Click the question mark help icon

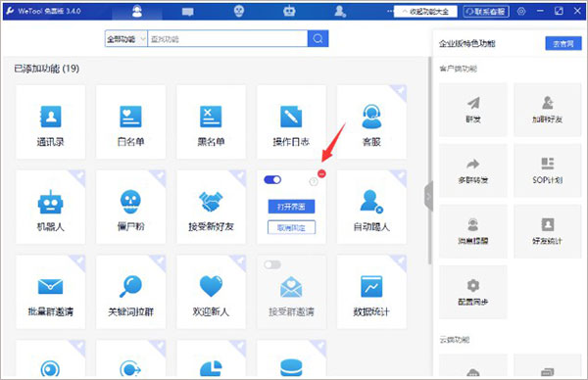pyautogui.click(x=314, y=182)
